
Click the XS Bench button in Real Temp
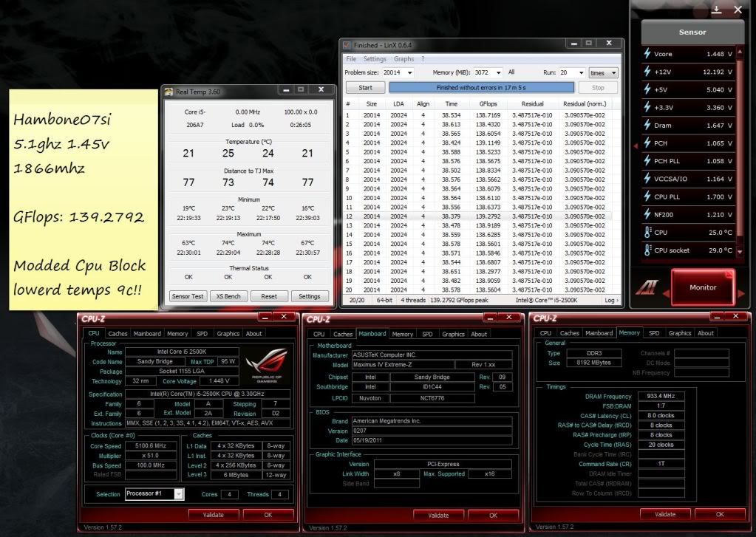[228, 296]
